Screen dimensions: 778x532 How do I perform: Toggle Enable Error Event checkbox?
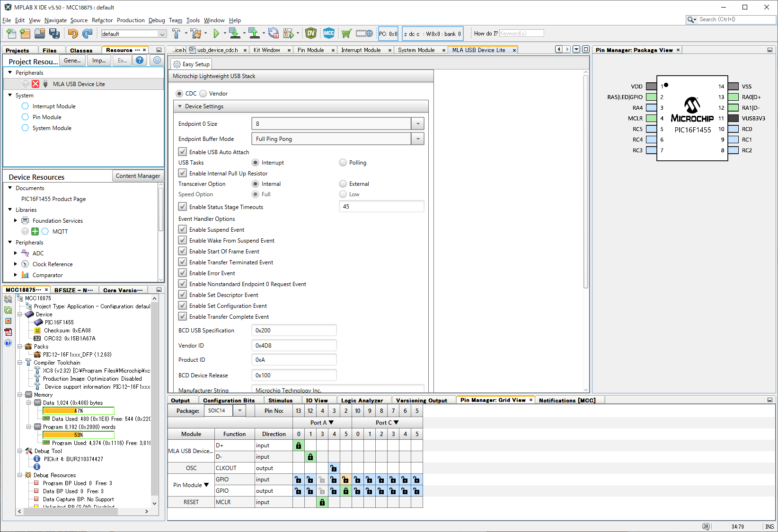click(x=183, y=273)
